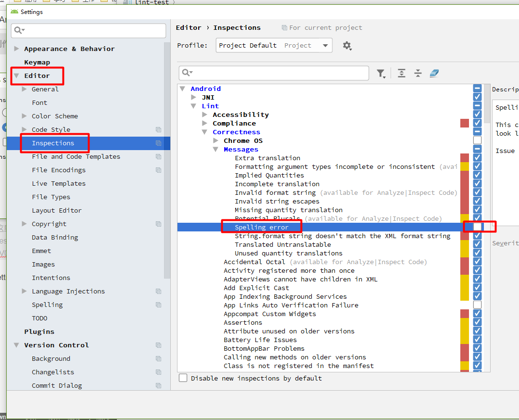Click the reset eraser icon in toolbar

coord(434,73)
